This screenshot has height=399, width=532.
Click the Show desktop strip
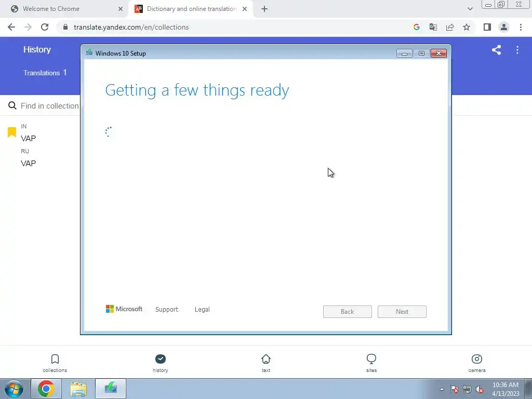coord(528,389)
